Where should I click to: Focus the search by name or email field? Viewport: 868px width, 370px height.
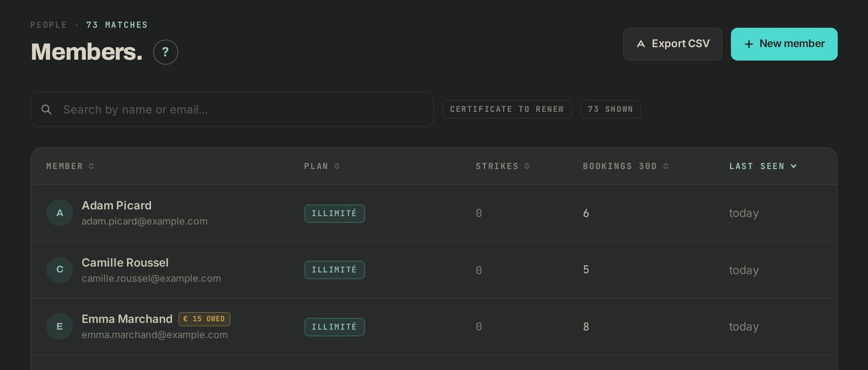232,110
